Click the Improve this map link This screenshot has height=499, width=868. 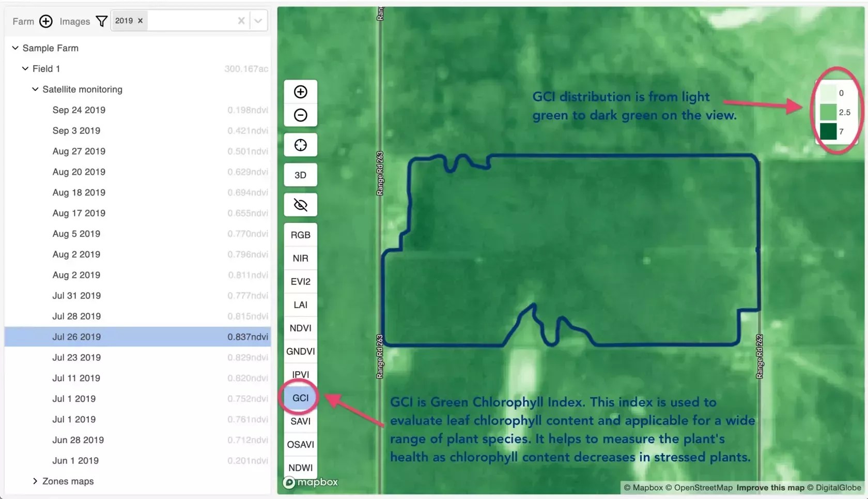[769, 487]
